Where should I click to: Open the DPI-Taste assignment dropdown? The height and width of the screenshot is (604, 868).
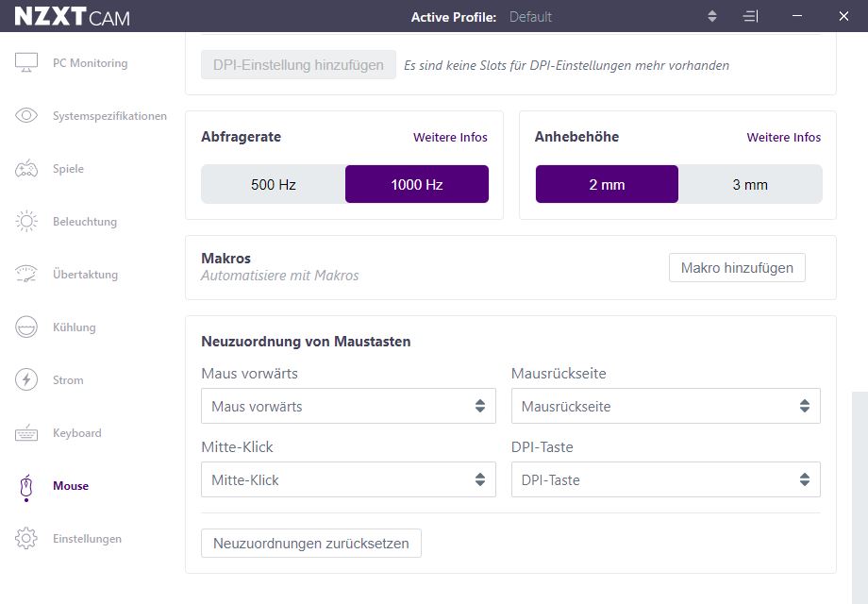click(665, 480)
